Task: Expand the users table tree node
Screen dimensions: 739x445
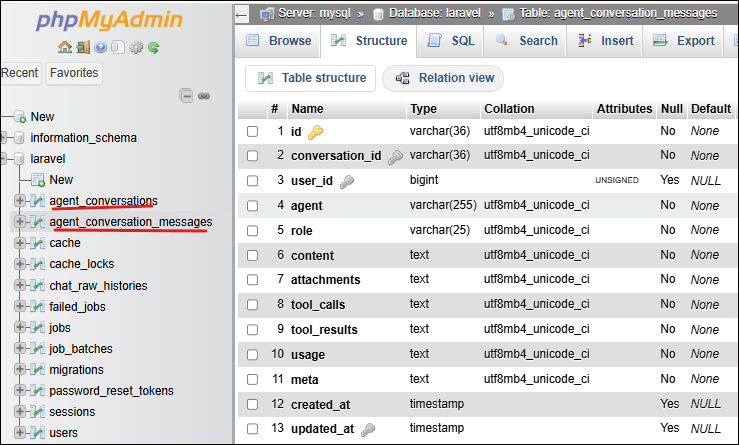Action: coord(20,433)
